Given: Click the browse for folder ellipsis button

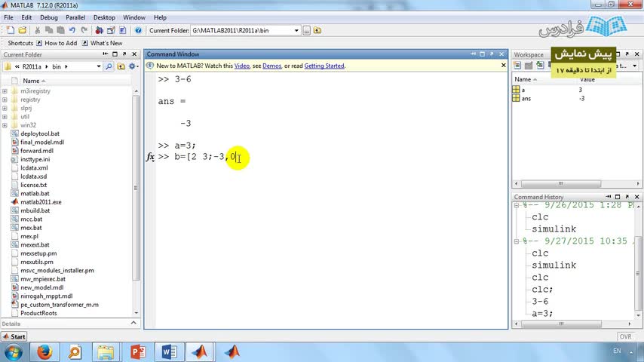Looking at the screenshot, I should point(306,30).
